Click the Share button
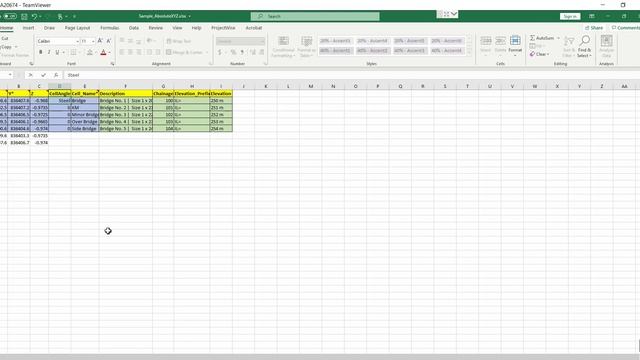 tap(594, 28)
